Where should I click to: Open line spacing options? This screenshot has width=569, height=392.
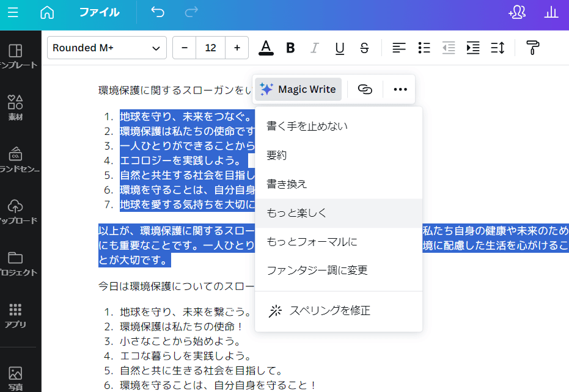pyautogui.click(x=497, y=48)
